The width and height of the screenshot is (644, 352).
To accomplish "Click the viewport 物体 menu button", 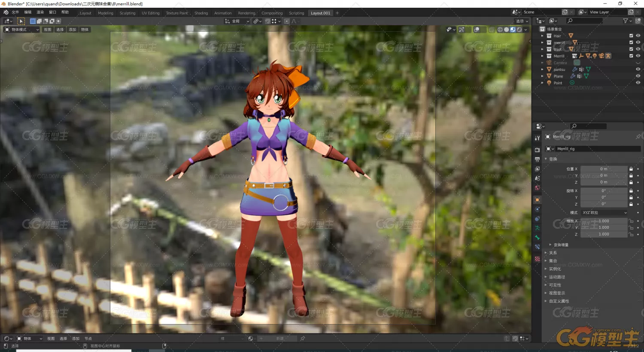I will pos(85,30).
